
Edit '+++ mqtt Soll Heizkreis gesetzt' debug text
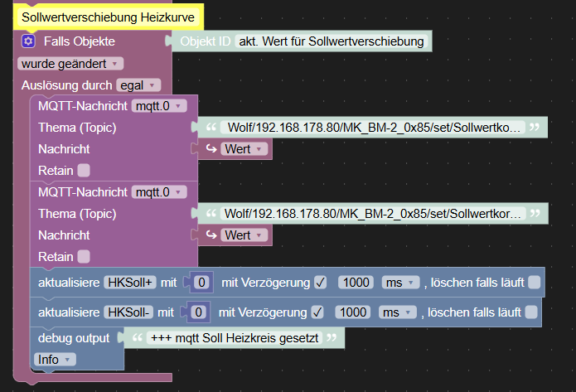tap(235, 338)
